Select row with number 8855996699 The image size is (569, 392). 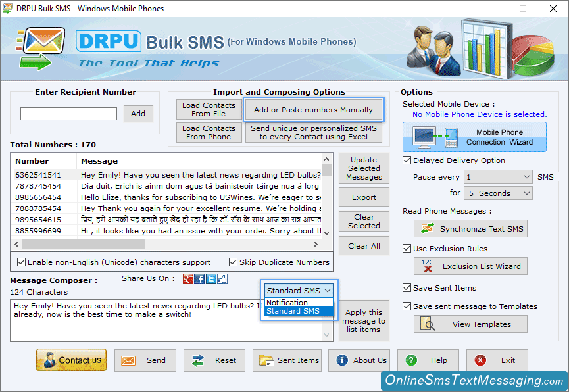pos(167,231)
